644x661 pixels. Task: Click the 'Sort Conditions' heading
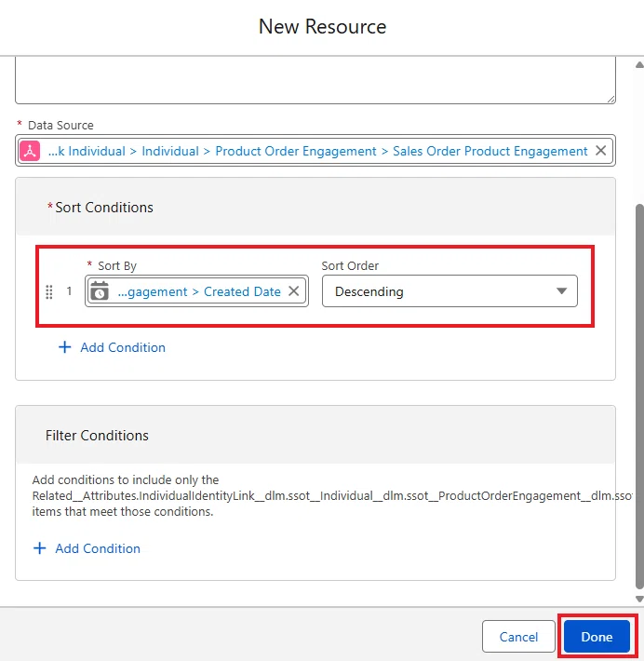[104, 208]
